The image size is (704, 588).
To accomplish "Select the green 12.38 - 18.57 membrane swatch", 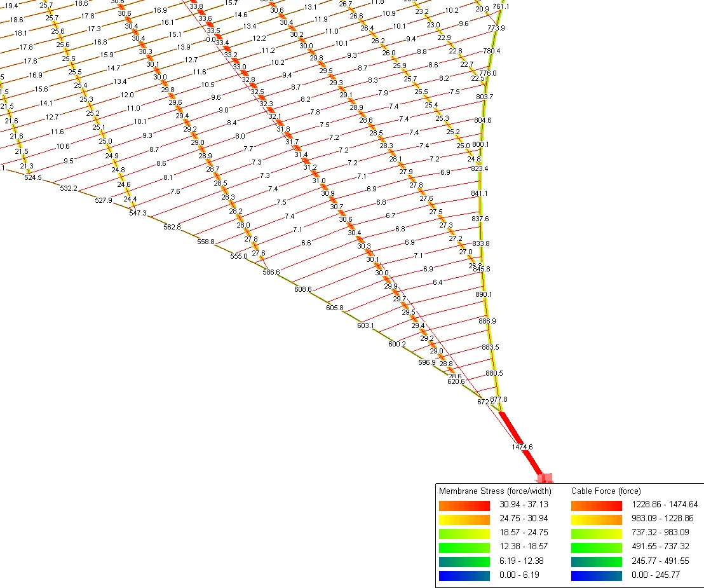I will 464,547.
